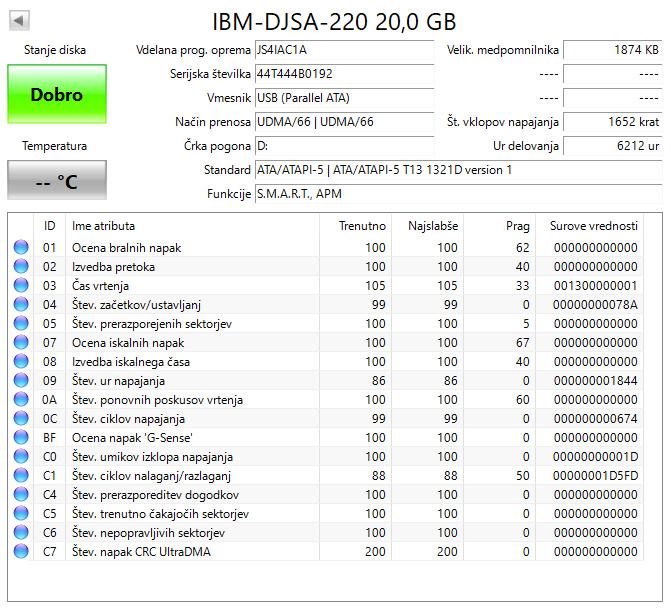Click status orb for Štev. ciklov nalaganj/razlaganj
The image size is (671, 610).
tap(21, 476)
